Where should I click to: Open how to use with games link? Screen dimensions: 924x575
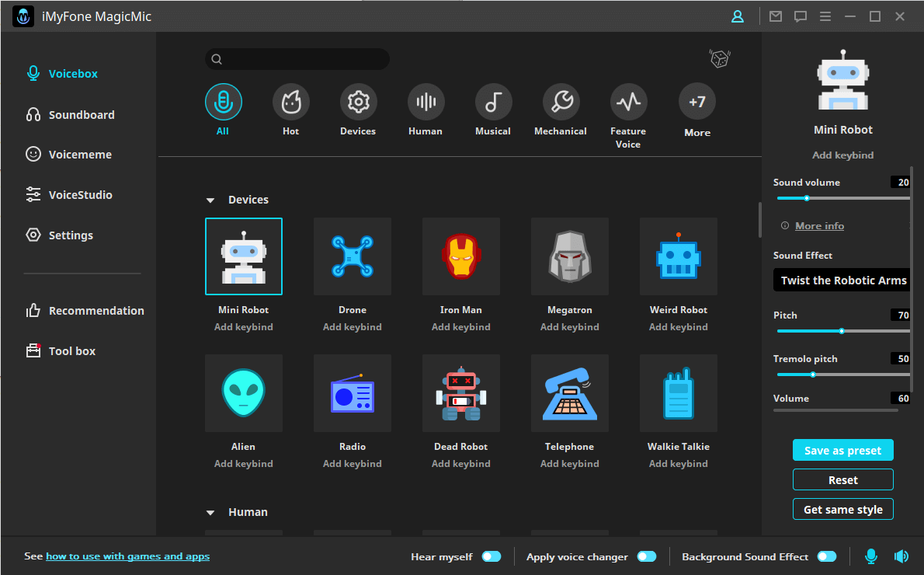coord(128,556)
